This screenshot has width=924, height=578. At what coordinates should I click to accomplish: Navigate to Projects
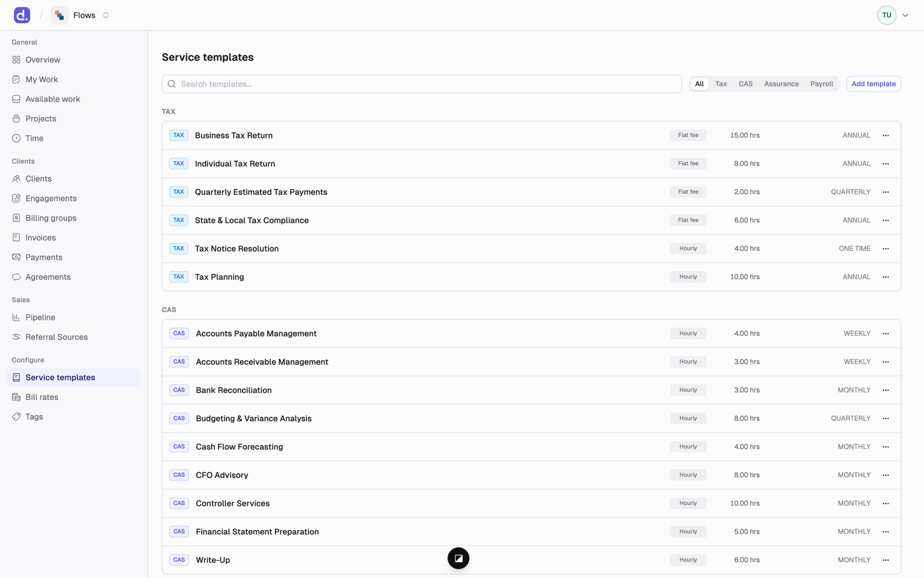coord(74,118)
